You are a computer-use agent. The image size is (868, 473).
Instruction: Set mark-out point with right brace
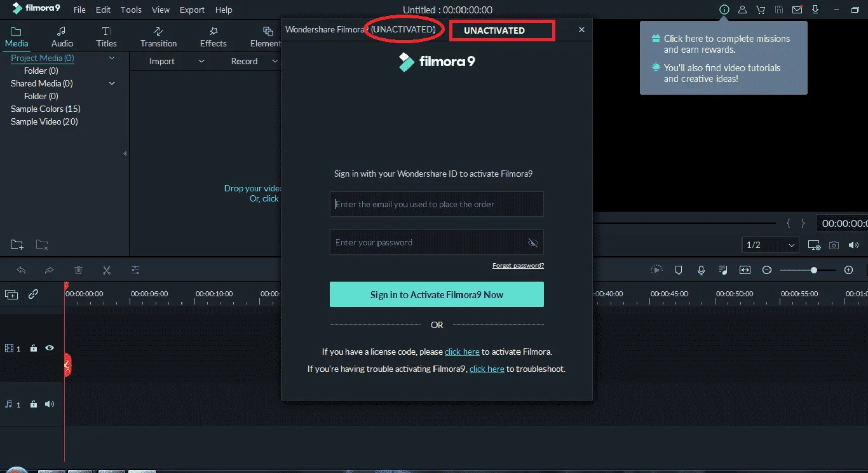click(803, 223)
